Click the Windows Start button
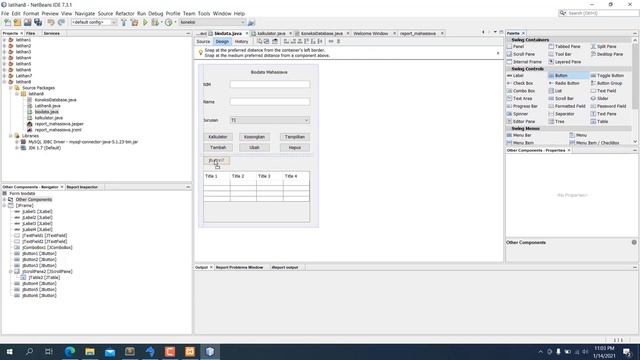640x360 pixels. 9,351
